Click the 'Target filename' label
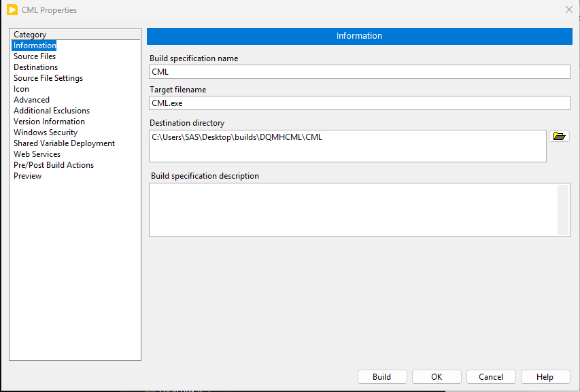Viewport: 580px width, 392px height. pos(178,90)
